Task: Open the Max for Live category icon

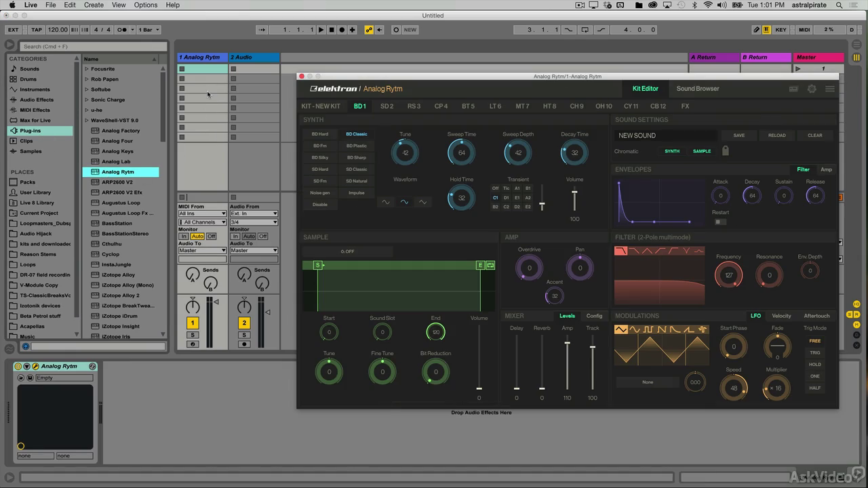Action: pos(14,120)
